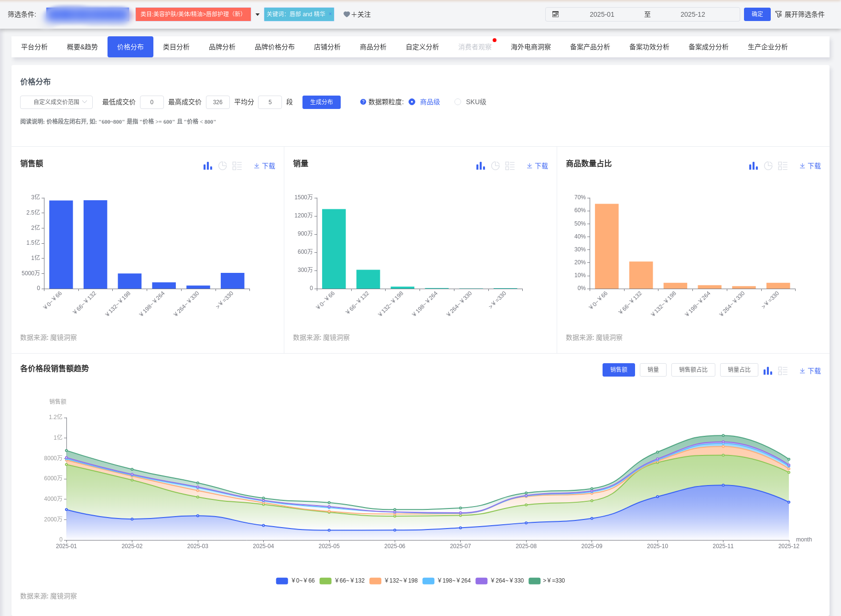Image resolution: width=841 pixels, height=616 pixels.
Task: Switch to 品牌分析 tab
Action: coord(222,47)
